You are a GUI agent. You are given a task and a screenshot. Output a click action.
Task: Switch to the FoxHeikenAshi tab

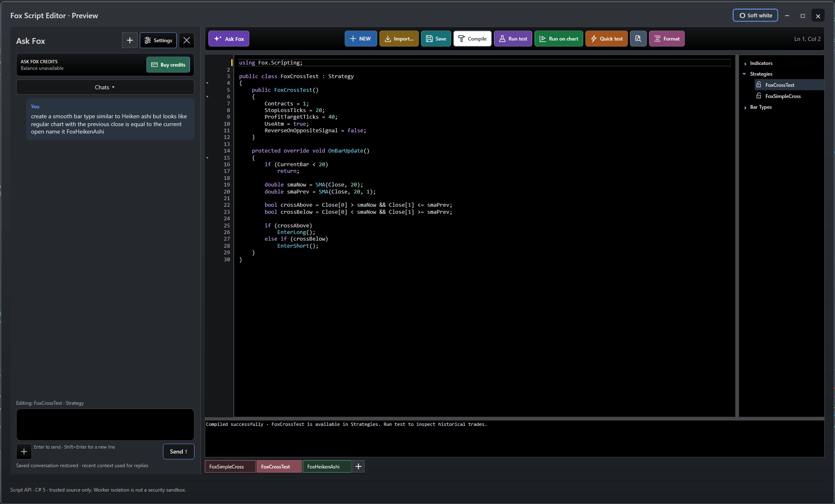point(327,466)
